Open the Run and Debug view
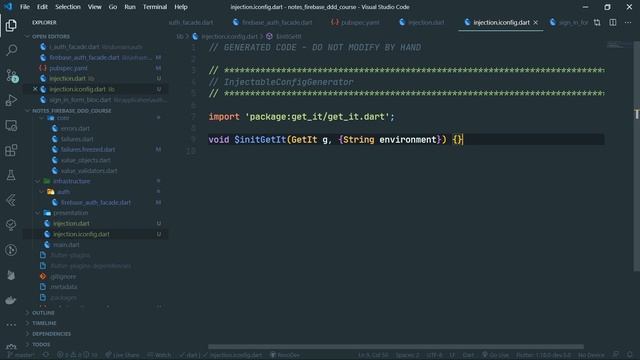Image resolution: width=640 pixels, height=360 pixels. click(11, 100)
